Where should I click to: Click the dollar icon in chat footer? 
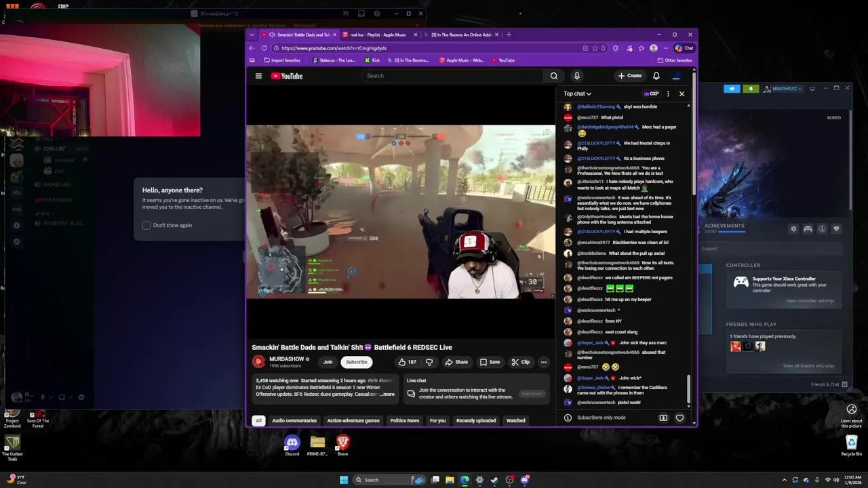coord(663,418)
